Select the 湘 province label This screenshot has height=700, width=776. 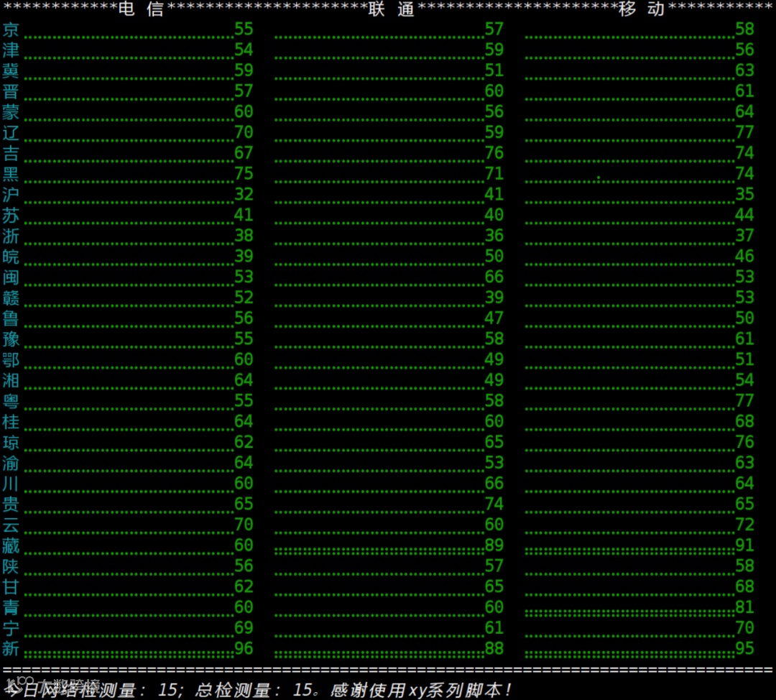(x=11, y=380)
